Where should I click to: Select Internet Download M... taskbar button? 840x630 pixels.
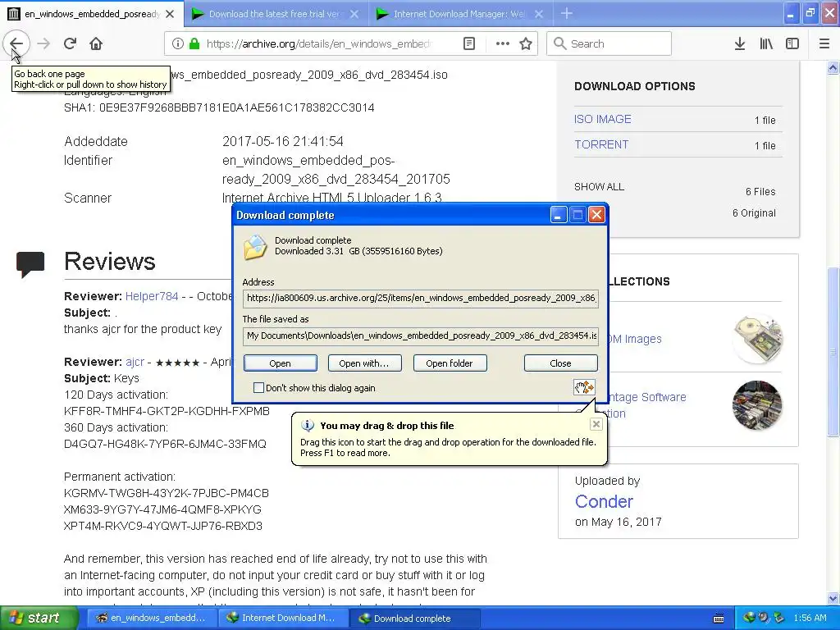pyautogui.click(x=283, y=619)
